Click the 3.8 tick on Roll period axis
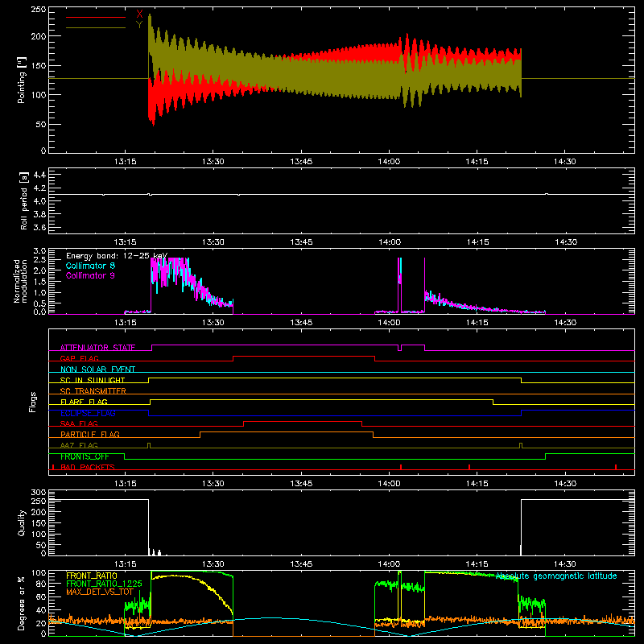Image resolution: width=644 pixels, height=644 pixels. coord(39,214)
